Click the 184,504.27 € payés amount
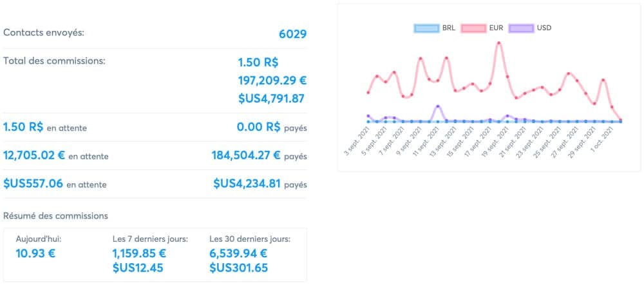 [x=246, y=155]
